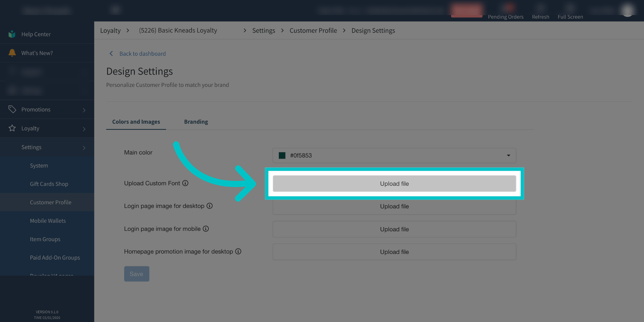644x322 pixels.
Task: Click the Help Center cube icon
Action: (12, 34)
